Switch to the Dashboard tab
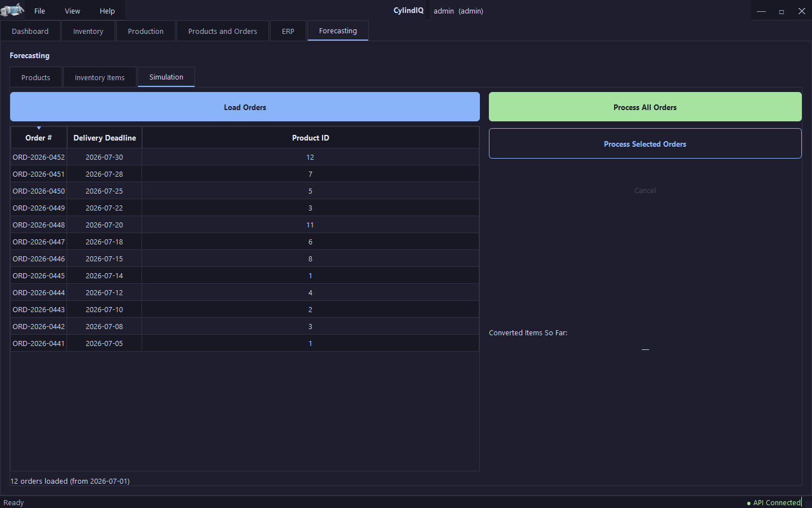Screen dimensions: 812x508 pos(30,31)
